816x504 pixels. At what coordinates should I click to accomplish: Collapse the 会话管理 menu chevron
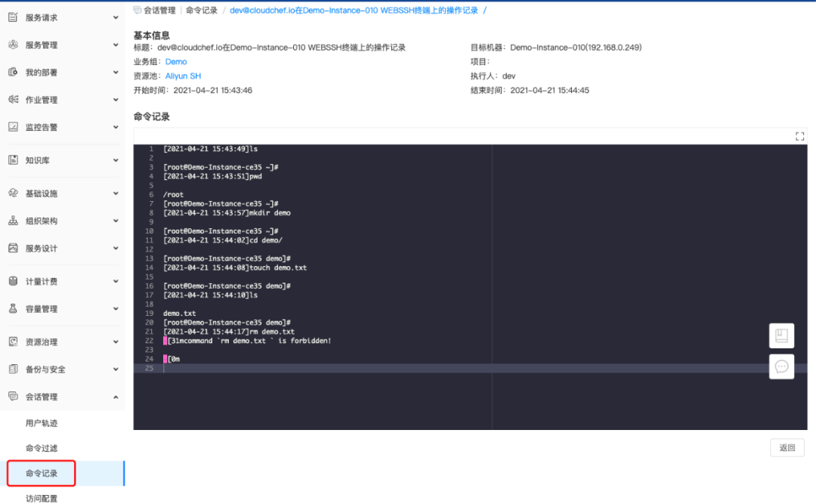(116, 397)
